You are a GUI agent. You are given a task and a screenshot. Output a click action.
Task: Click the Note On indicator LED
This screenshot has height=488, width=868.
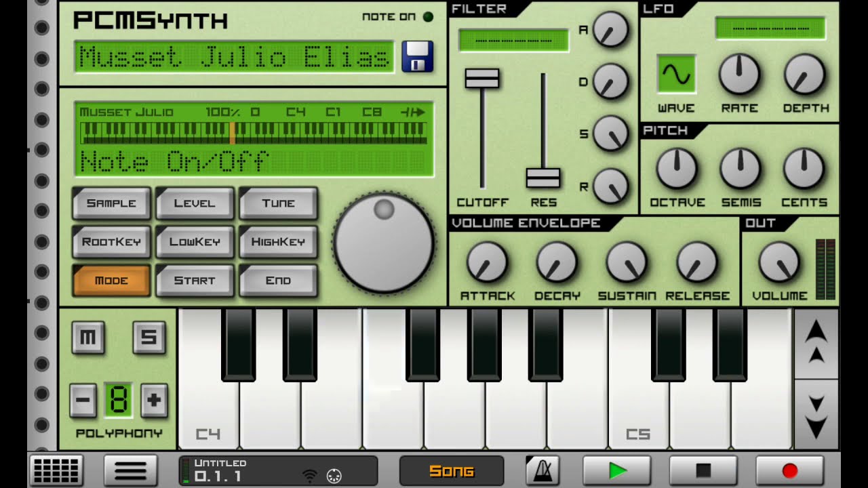[x=428, y=17]
